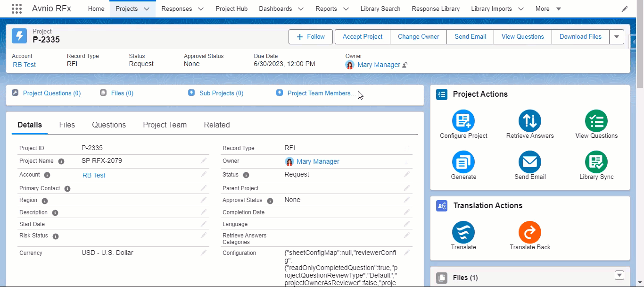
Task: Click the Files panel header icon
Action: [x=442, y=278]
